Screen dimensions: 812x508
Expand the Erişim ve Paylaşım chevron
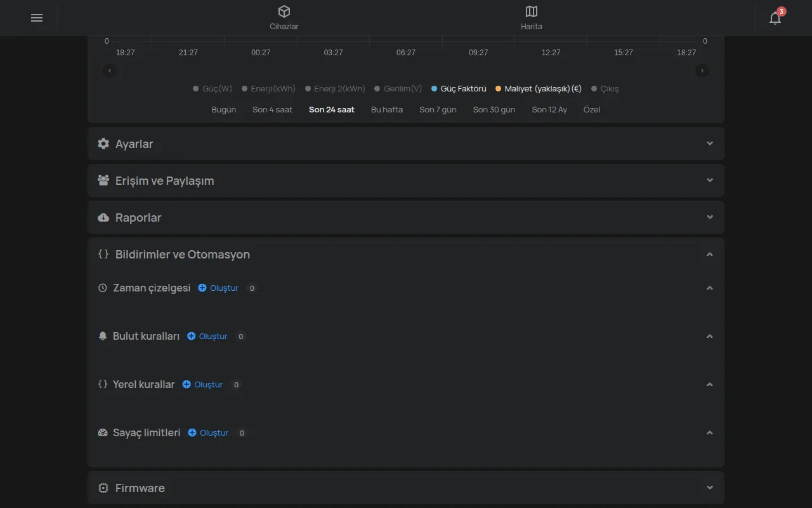click(710, 180)
